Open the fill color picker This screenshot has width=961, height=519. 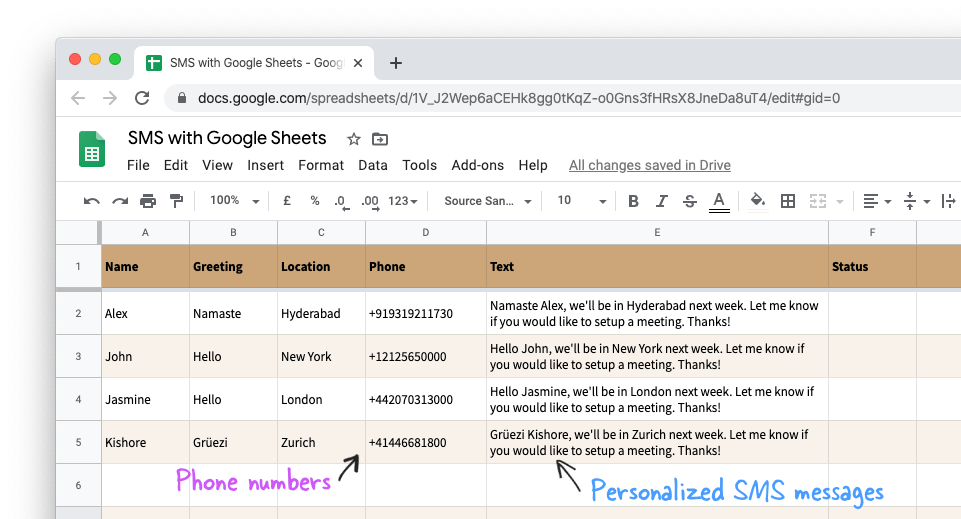758,200
